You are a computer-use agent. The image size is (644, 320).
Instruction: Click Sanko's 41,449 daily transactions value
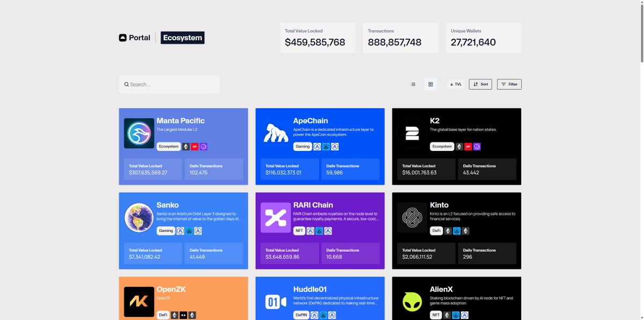click(x=197, y=257)
